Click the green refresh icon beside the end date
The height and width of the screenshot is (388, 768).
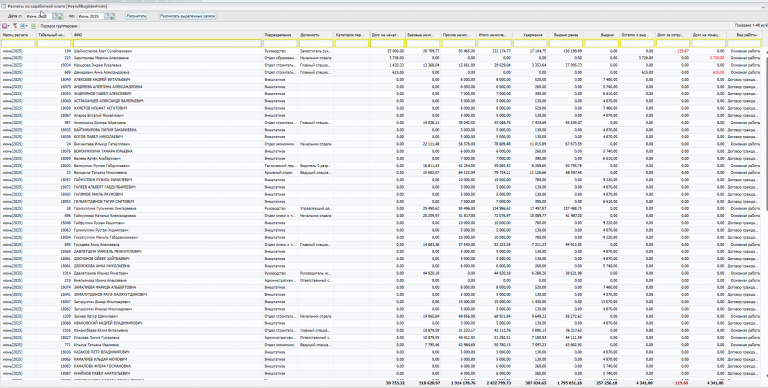[x=112, y=16]
